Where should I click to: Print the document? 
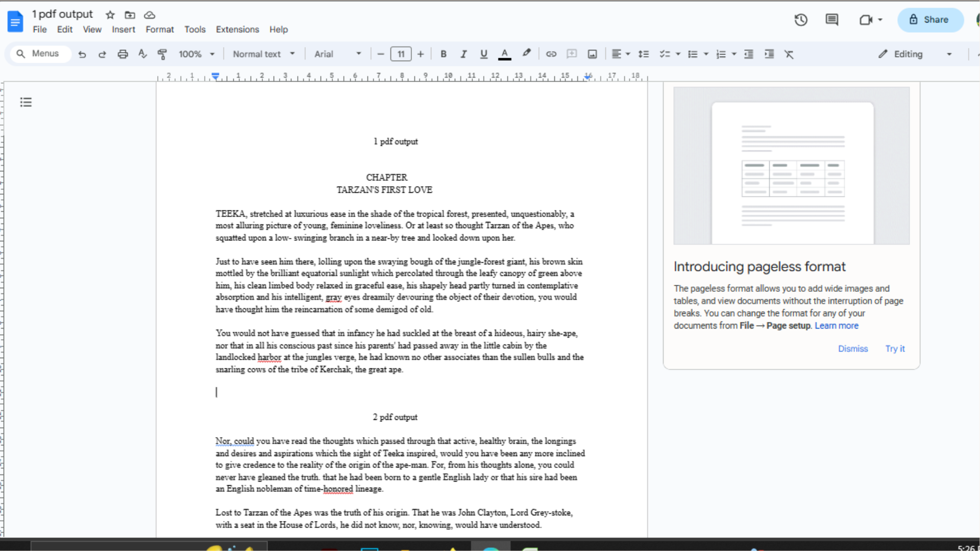click(122, 54)
